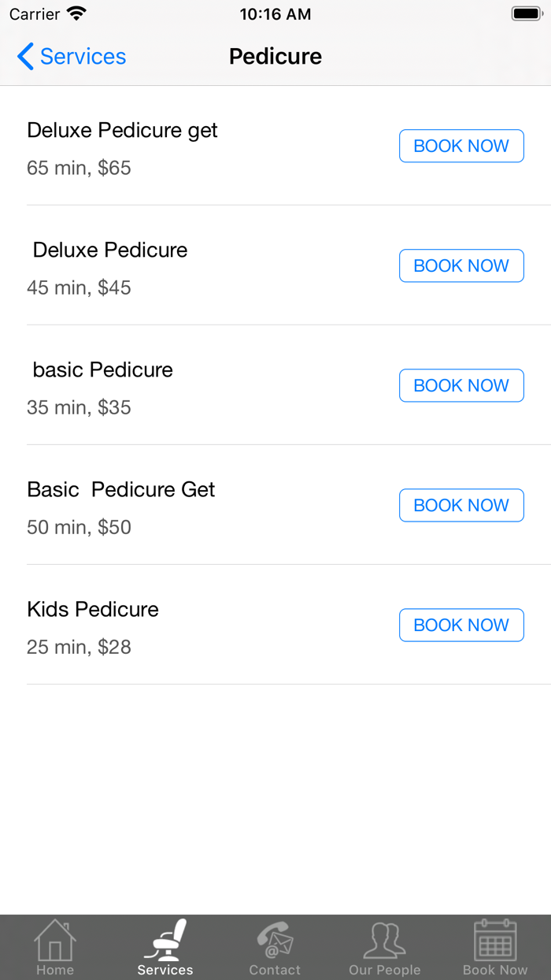Book the basic Pedicure for $35
This screenshot has width=551, height=980.
(x=461, y=385)
